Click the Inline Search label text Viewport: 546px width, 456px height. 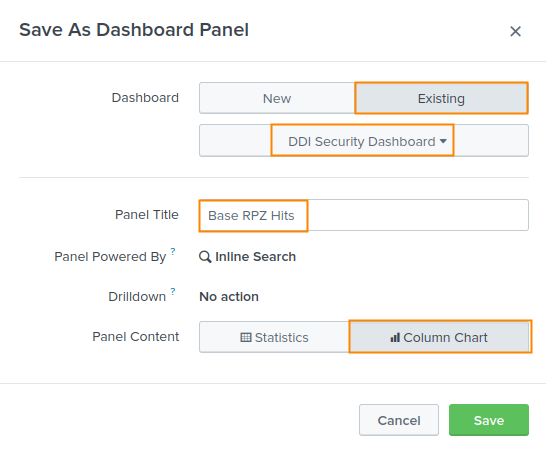point(256,257)
